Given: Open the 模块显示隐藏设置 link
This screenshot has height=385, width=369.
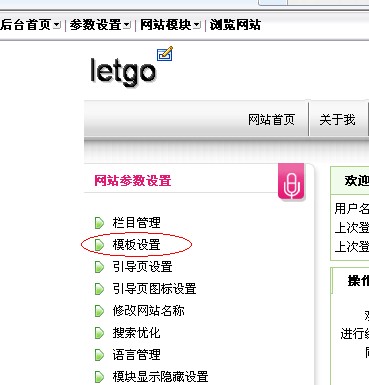Looking at the screenshot, I should [x=160, y=377].
